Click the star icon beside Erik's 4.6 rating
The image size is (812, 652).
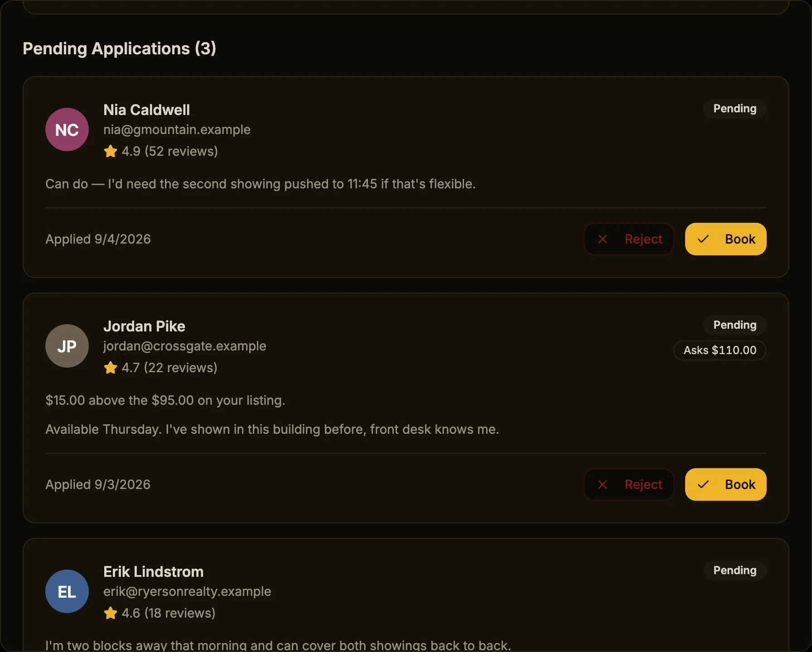[111, 613]
